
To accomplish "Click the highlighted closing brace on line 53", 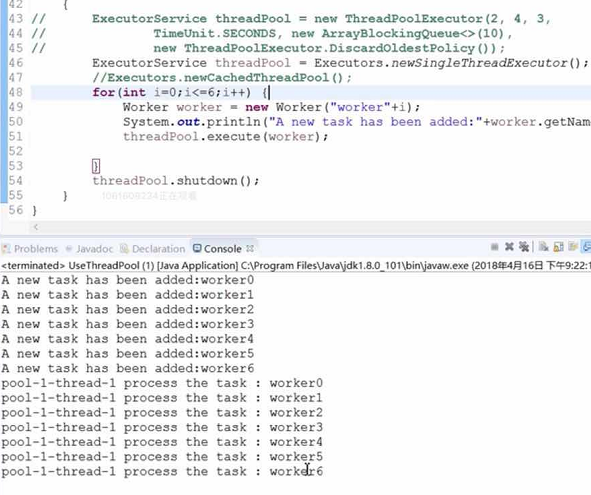I will click(x=96, y=166).
